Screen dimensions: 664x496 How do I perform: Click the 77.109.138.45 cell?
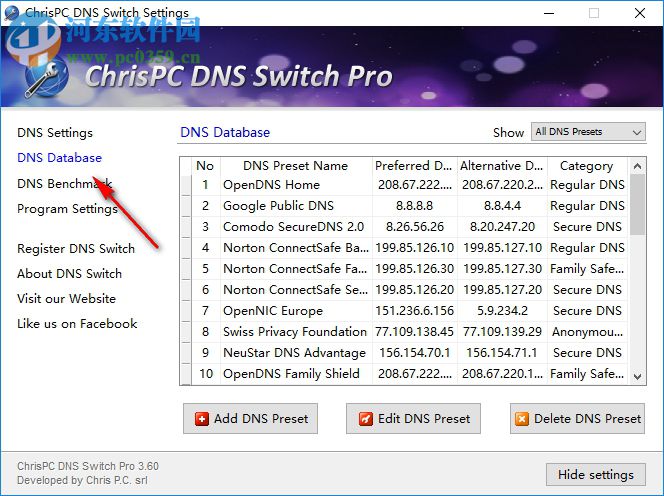pos(414,332)
